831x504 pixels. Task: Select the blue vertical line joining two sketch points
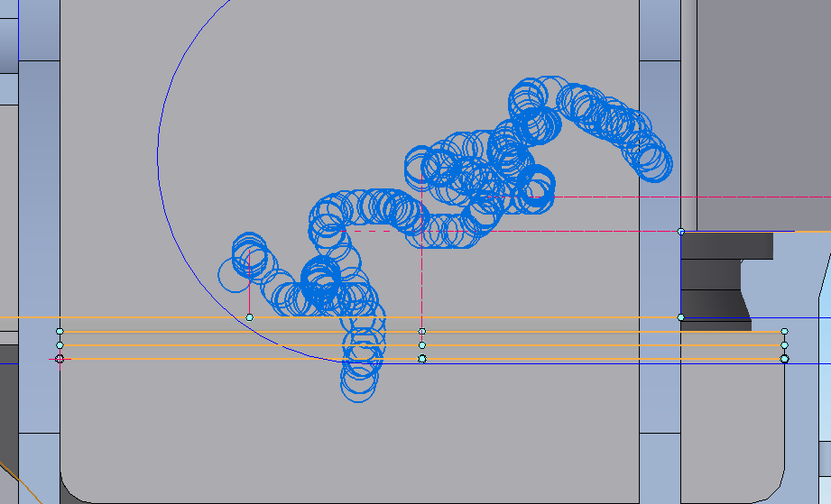tap(681, 275)
